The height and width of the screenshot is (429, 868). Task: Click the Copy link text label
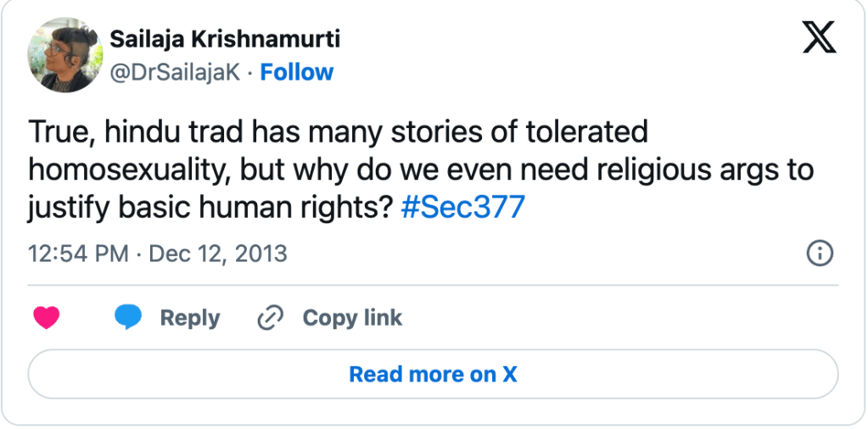(x=352, y=318)
